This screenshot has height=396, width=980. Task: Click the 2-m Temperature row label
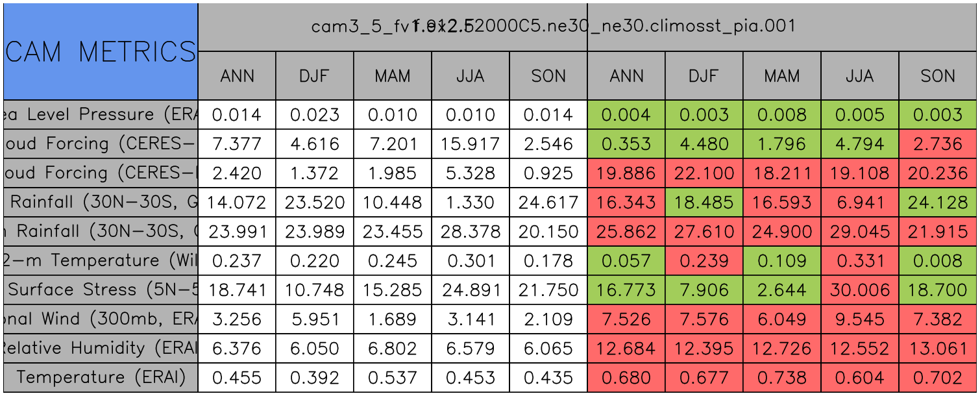101,260
